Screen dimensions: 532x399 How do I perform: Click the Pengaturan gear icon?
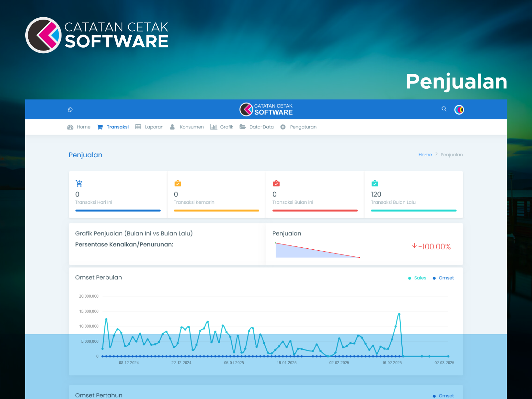pyautogui.click(x=283, y=127)
